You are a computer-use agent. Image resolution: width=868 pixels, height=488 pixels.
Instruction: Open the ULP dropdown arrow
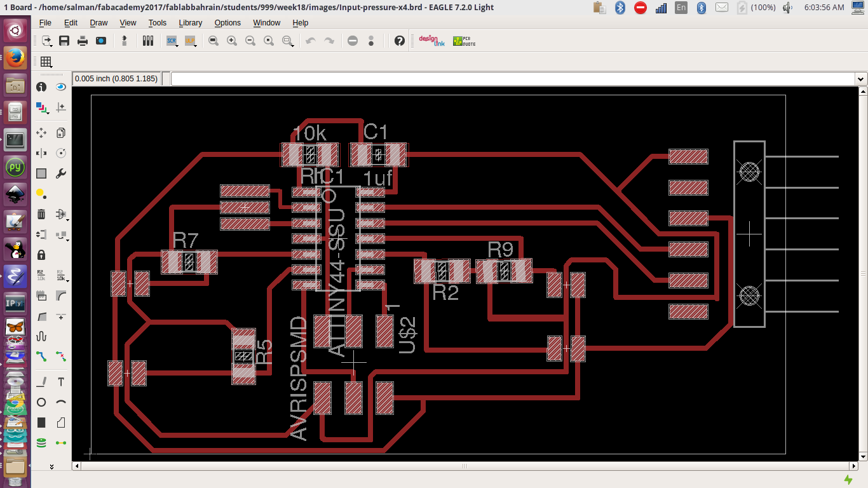point(195,46)
